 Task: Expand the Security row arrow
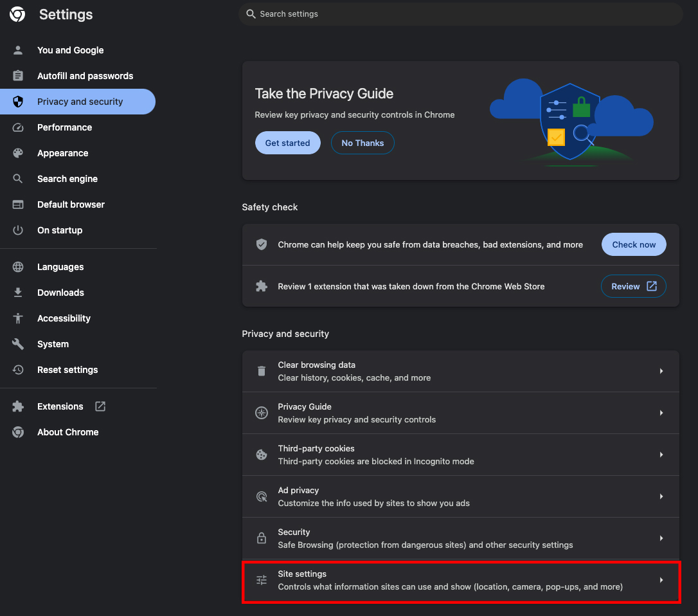(661, 538)
